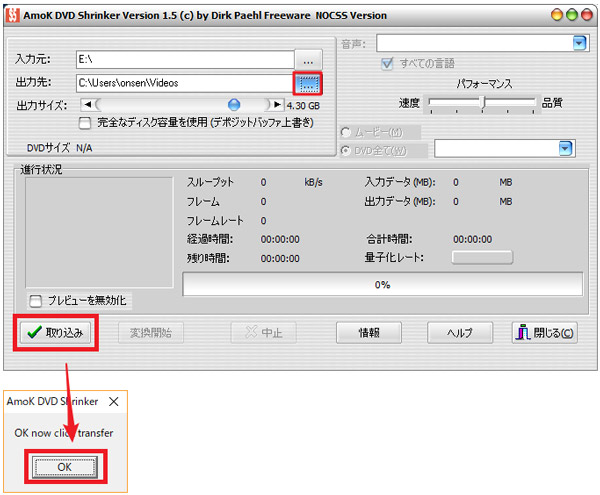Screen dimensions: 600x495
Task: Open the 音声 audio dropdown
Action: pos(579,42)
